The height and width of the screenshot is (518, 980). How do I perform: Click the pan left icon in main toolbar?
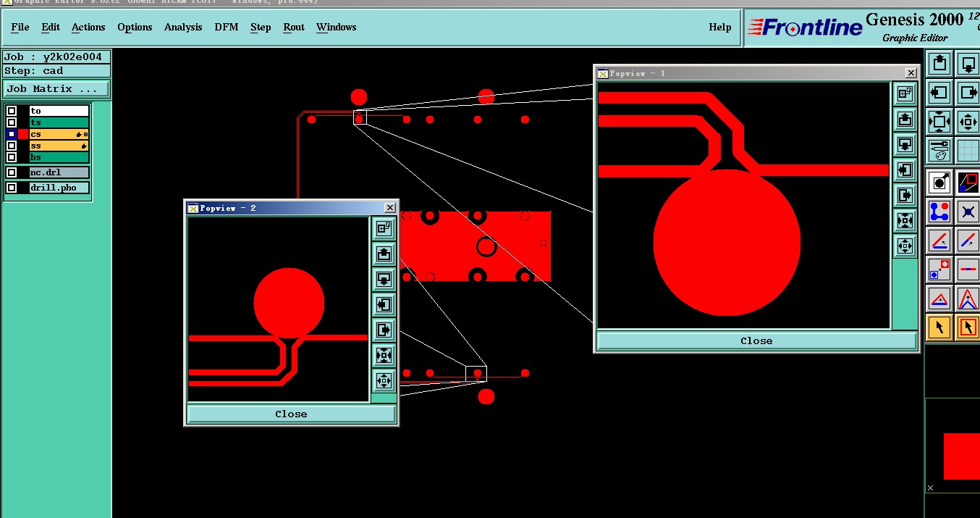coord(939,93)
